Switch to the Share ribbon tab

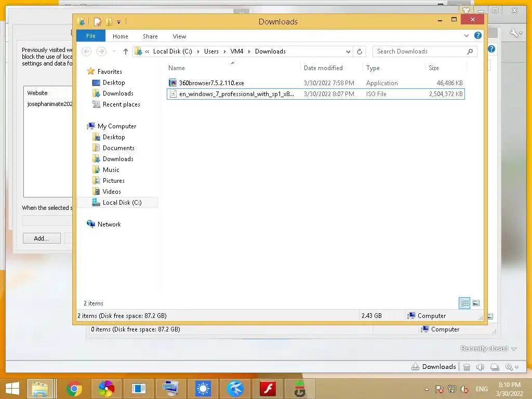150,36
